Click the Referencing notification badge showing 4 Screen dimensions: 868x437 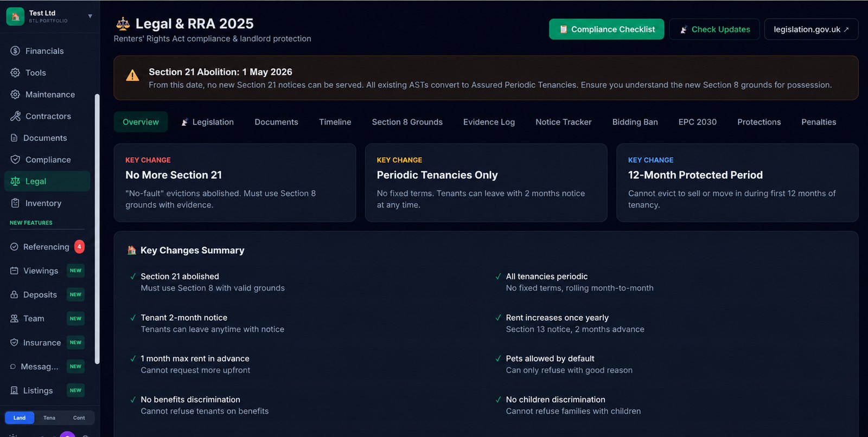pos(79,247)
